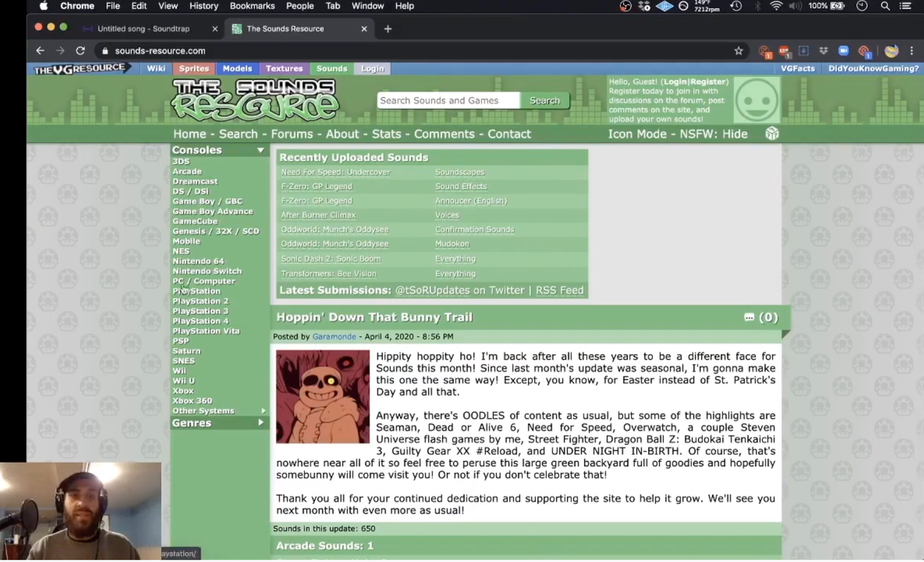
Task: Click the skeleton character post thumbnail
Action: (x=322, y=396)
